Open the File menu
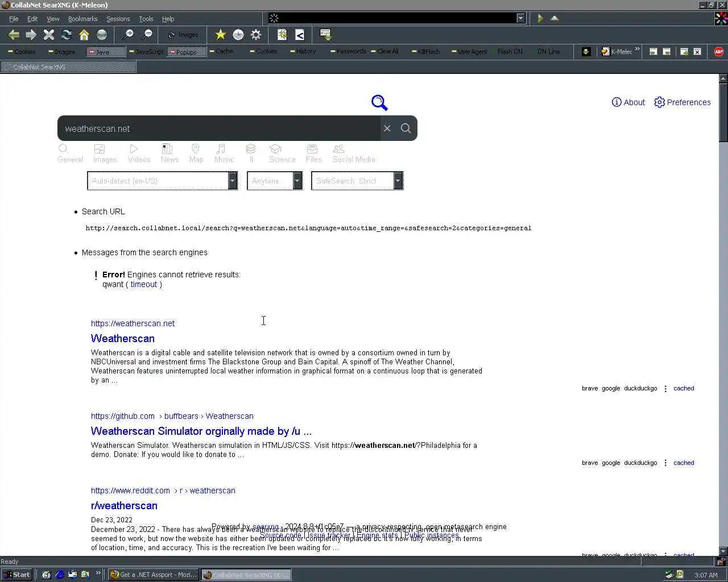The image size is (728, 582). pos(14,19)
